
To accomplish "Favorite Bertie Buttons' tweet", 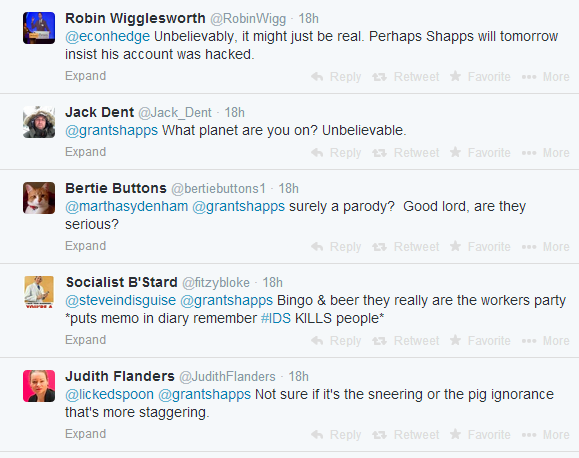I will pyautogui.click(x=480, y=246).
